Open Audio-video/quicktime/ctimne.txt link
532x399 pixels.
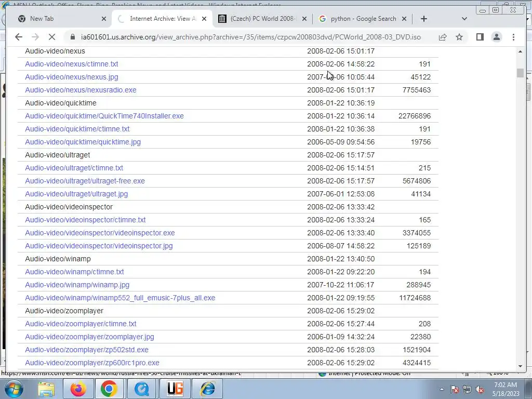(x=77, y=129)
